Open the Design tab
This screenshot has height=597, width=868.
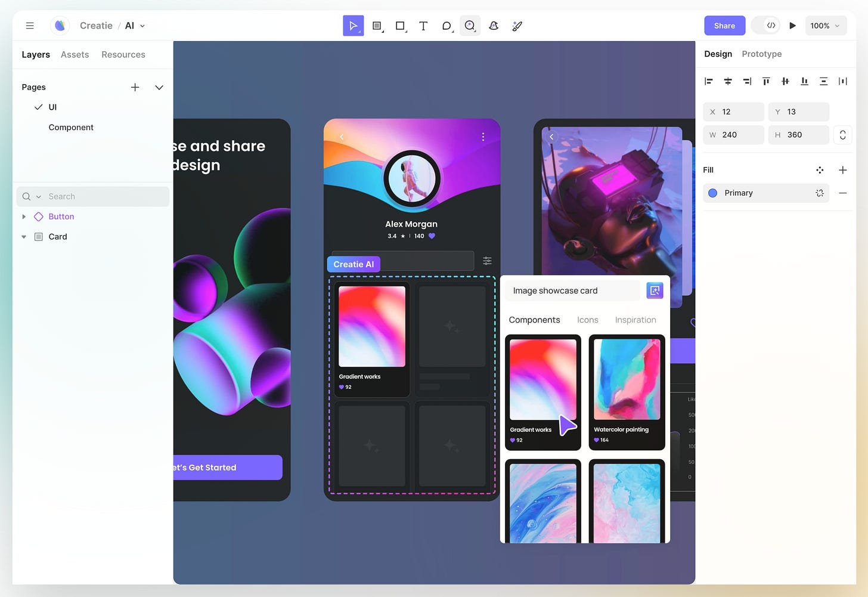pyautogui.click(x=718, y=54)
